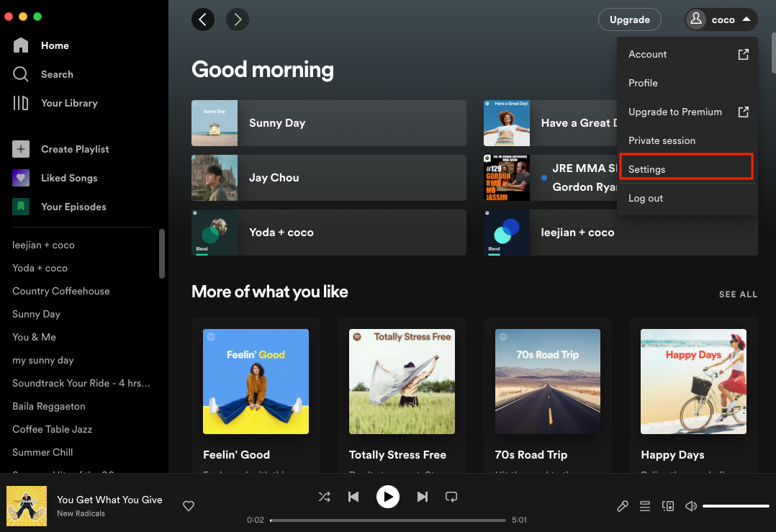The image size is (776, 532).
Task: Go back with the navigation arrow
Action: pos(202,19)
